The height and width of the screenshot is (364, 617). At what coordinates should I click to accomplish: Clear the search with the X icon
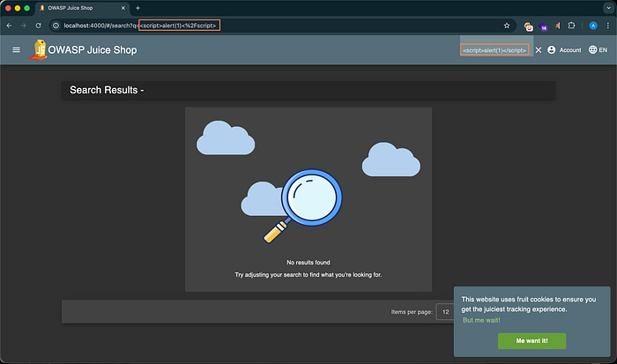pos(539,50)
